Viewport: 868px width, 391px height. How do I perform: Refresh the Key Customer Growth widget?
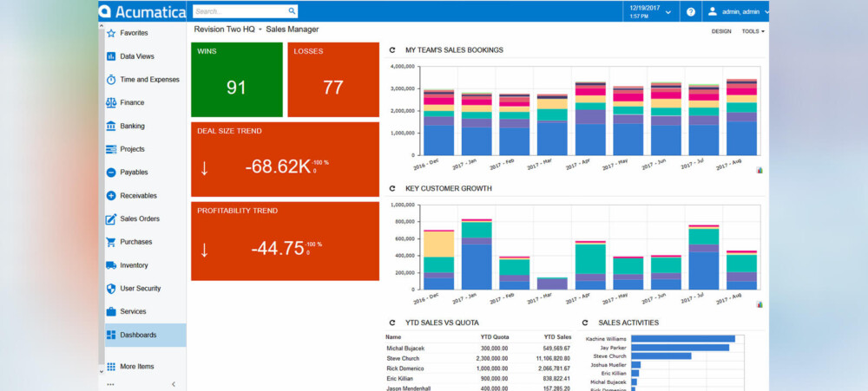[x=392, y=188]
